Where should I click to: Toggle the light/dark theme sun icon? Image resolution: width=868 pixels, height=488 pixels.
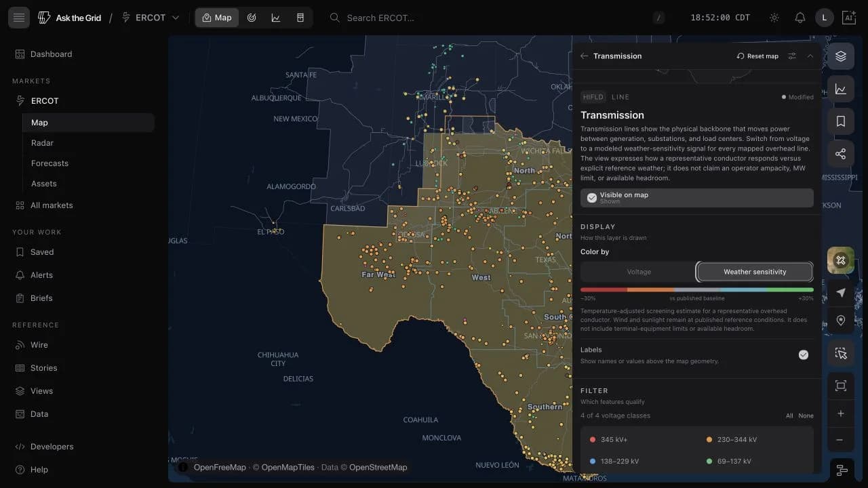(774, 18)
